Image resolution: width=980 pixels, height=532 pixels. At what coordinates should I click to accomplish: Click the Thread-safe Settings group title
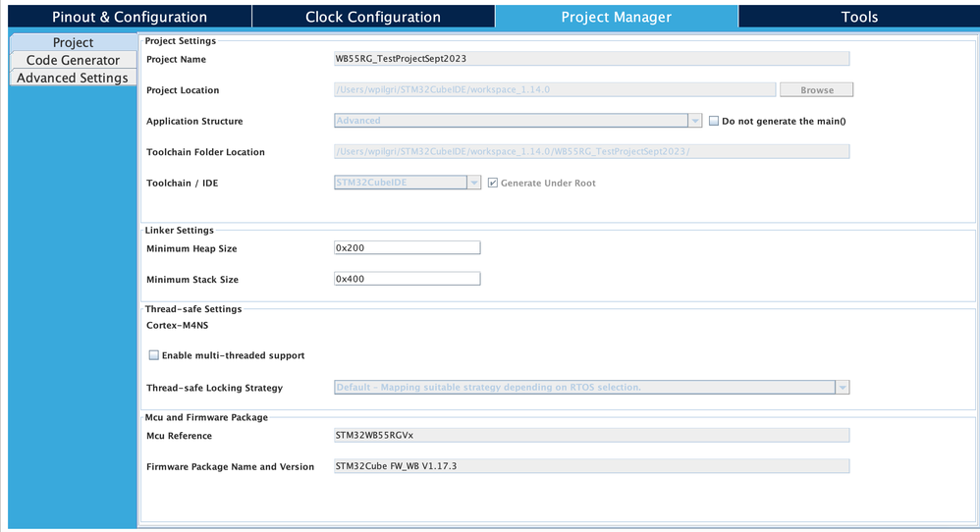(x=193, y=308)
